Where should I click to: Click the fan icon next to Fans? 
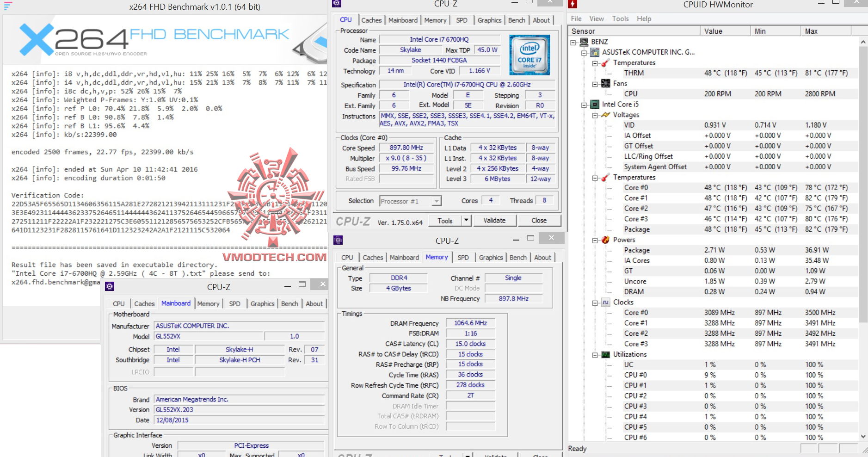pyautogui.click(x=605, y=83)
